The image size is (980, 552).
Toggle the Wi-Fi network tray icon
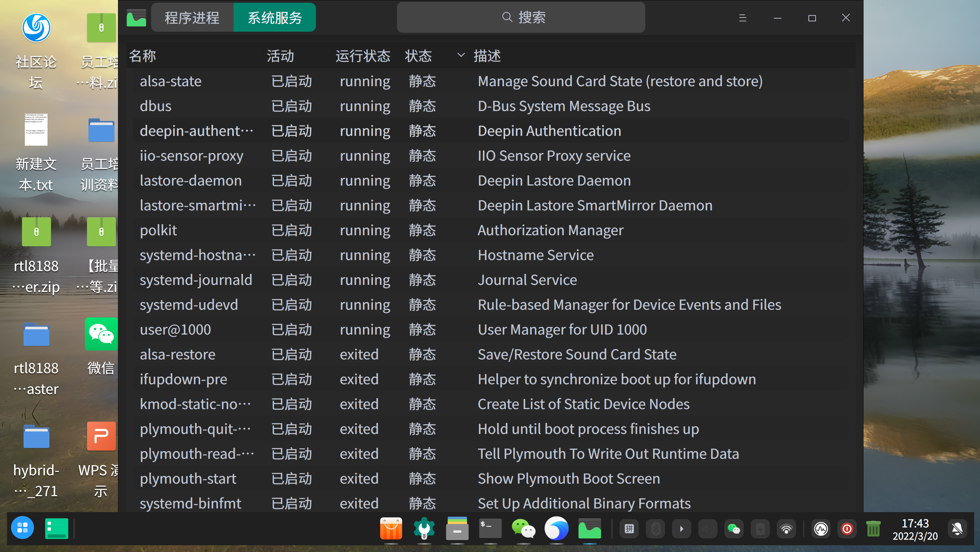[786, 529]
